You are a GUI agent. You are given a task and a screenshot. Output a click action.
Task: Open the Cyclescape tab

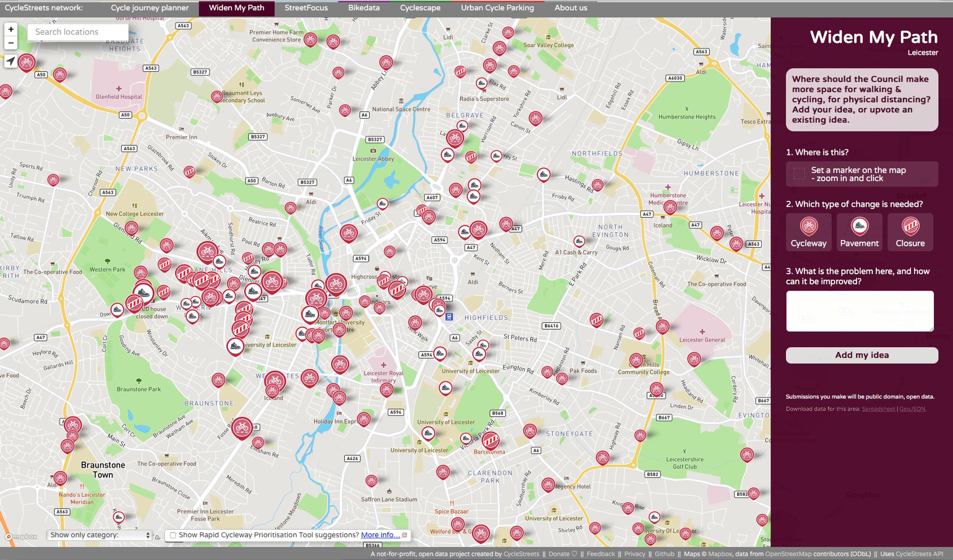click(x=420, y=8)
